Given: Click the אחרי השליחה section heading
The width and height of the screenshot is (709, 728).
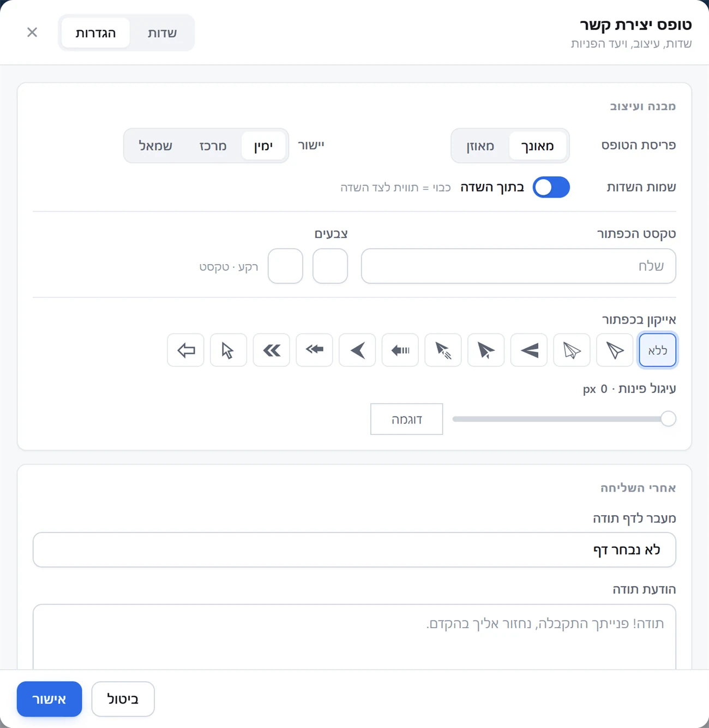Looking at the screenshot, I should (638, 487).
